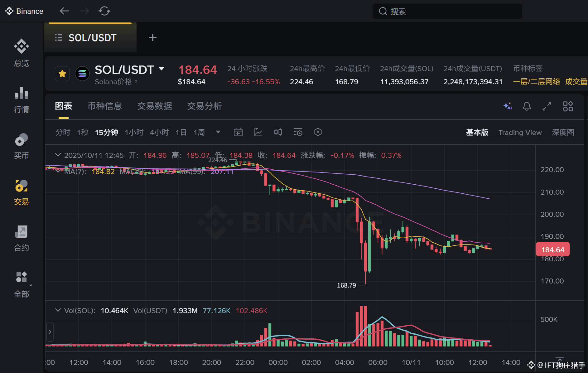588x373 pixels.
Task: Switch chart to Trading View mode
Action: click(x=520, y=133)
